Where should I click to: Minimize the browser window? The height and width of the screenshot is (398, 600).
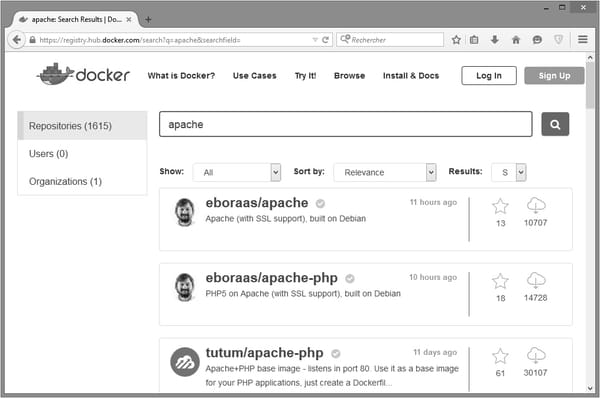[x=546, y=8]
